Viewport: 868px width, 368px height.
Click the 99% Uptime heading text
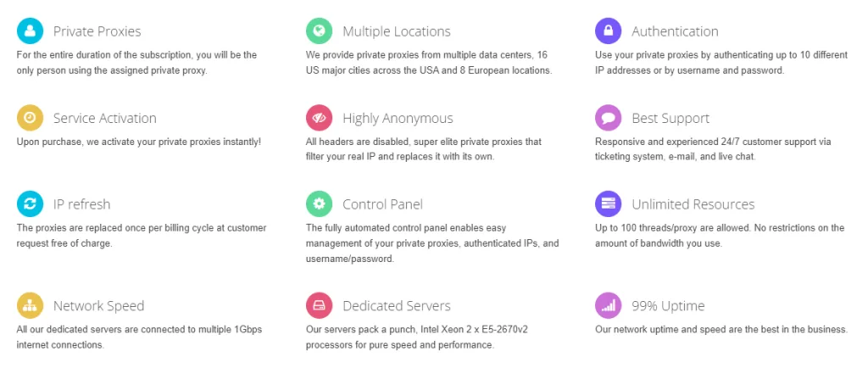click(668, 306)
